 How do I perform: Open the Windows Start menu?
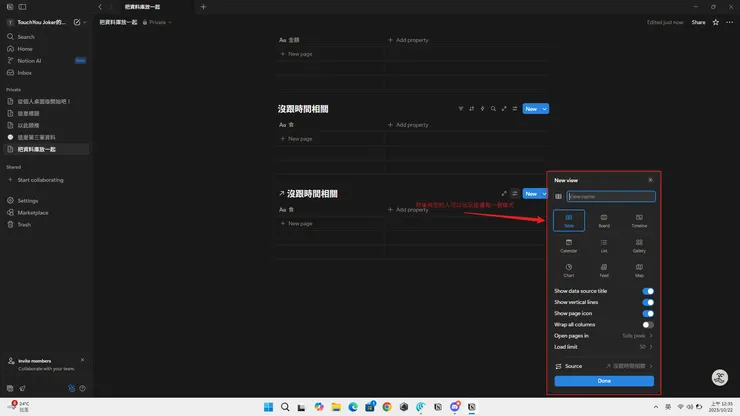coord(269,407)
